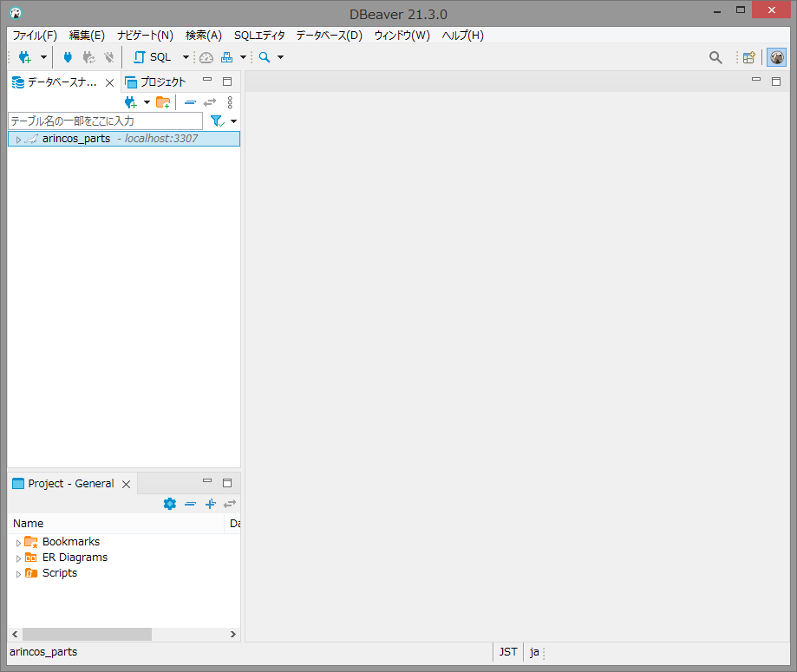This screenshot has height=672, width=797.
Task: Open dropdown arrow beside filter funnel
Action: (x=234, y=121)
